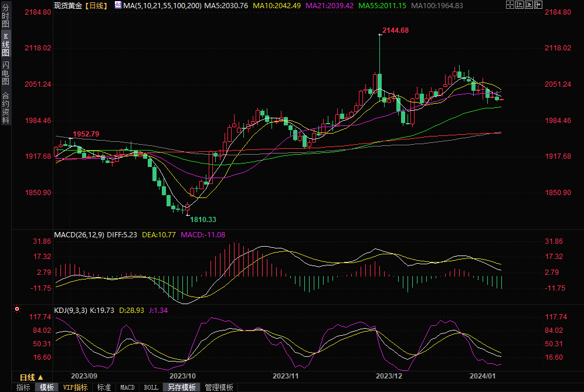Open 管理模板 template manager
Viewport: 584px width, 392px height.
tap(219, 387)
